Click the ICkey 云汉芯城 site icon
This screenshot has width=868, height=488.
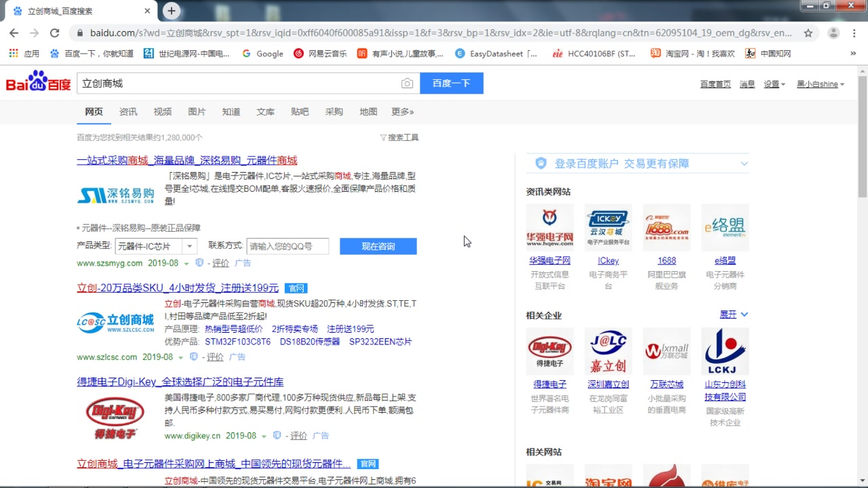click(x=608, y=228)
